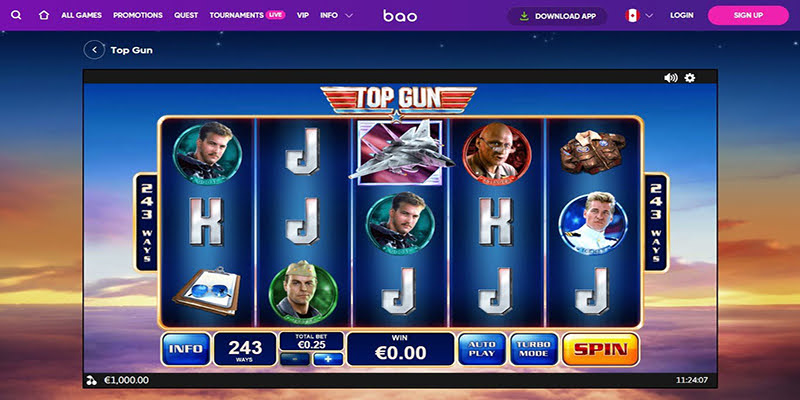This screenshot has width=800, height=400.
Task: Open the Tournaments Live menu item
Action: [x=247, y=15]
